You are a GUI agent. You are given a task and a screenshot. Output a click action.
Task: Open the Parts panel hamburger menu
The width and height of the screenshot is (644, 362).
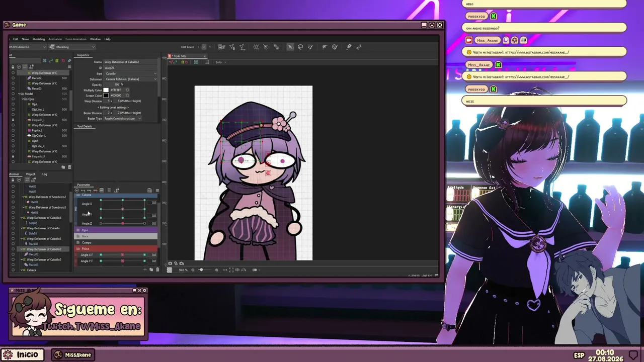(69, 67)
